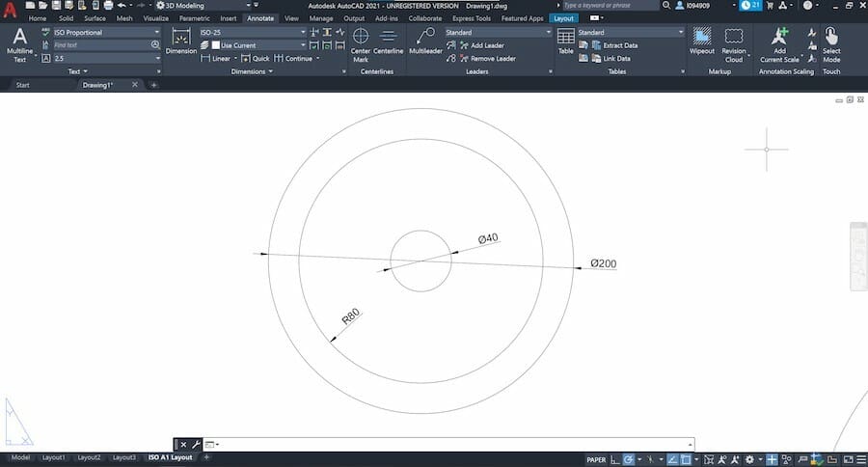
Task: Click the Check Spelling ABC icon
Action: tap(45, 32)
